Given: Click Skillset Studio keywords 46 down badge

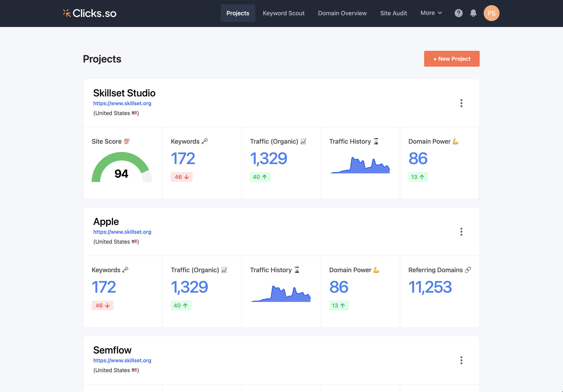Looking at the screenshot, I should click(182, 177).
